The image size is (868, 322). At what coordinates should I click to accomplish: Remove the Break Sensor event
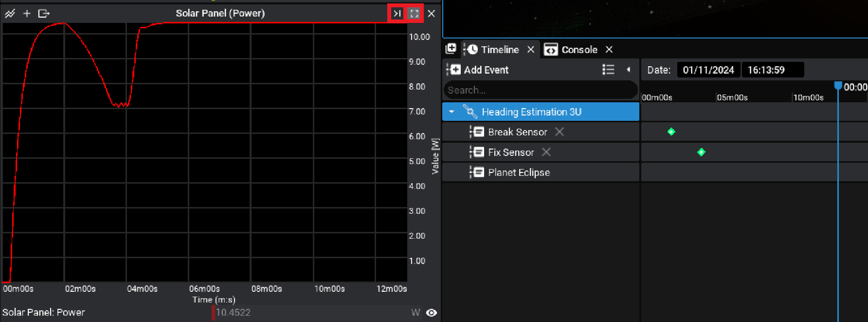pos(560,132)
